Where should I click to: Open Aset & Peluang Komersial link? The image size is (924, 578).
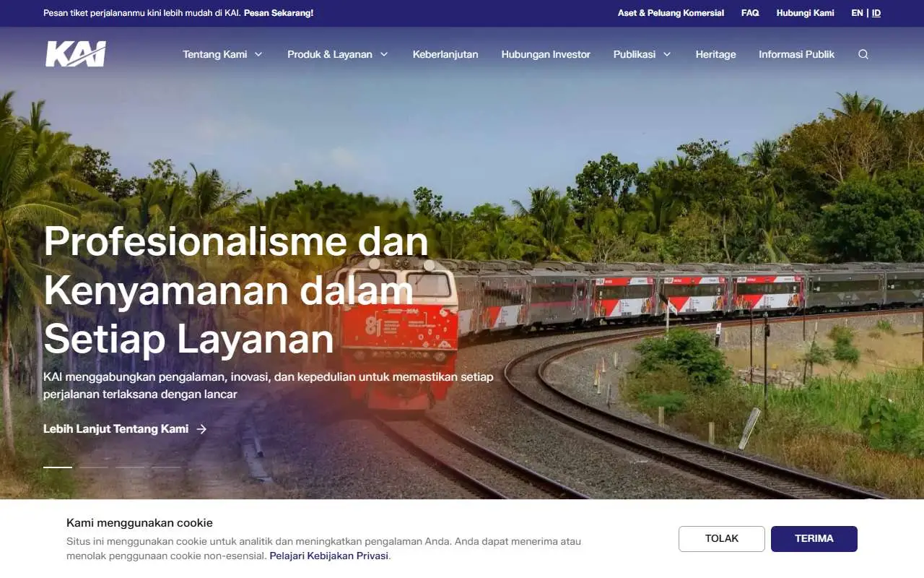(671, 13)
